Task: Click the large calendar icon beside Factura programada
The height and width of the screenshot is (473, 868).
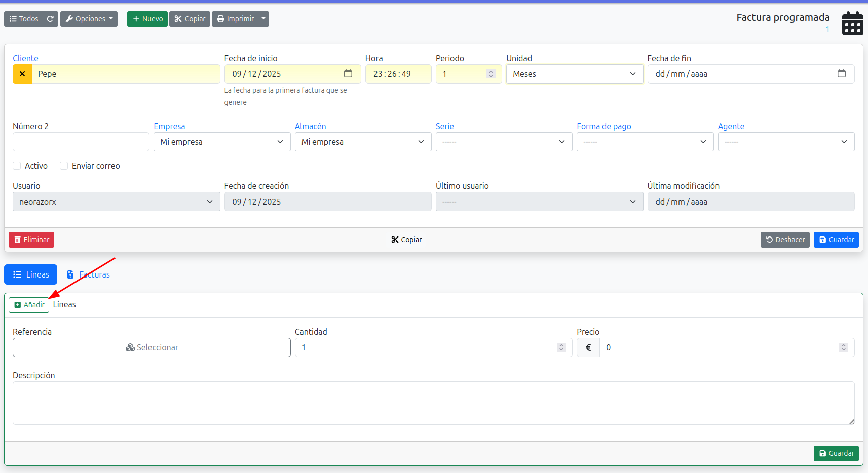Action: click(852, 23)
